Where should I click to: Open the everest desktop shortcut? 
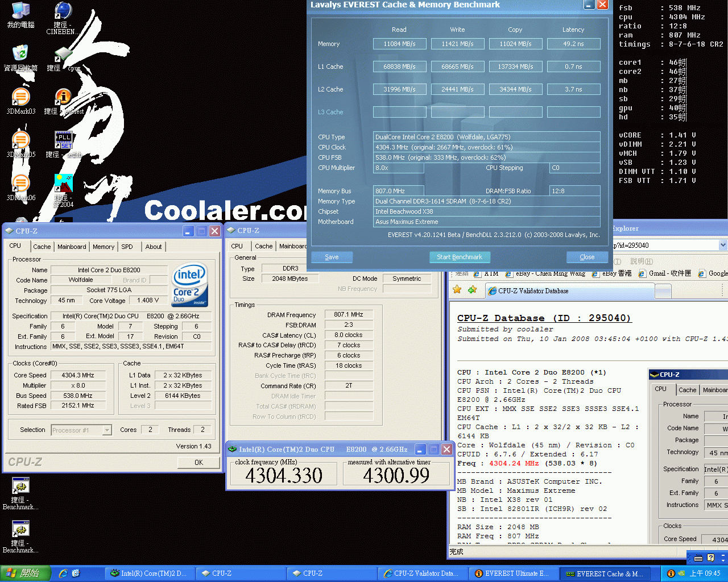click(63, 101)
